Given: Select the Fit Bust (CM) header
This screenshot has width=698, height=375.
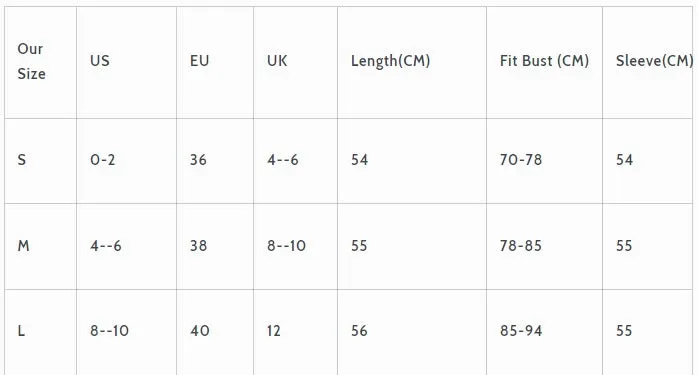Looking at the screenshot, I should point(544,62).
